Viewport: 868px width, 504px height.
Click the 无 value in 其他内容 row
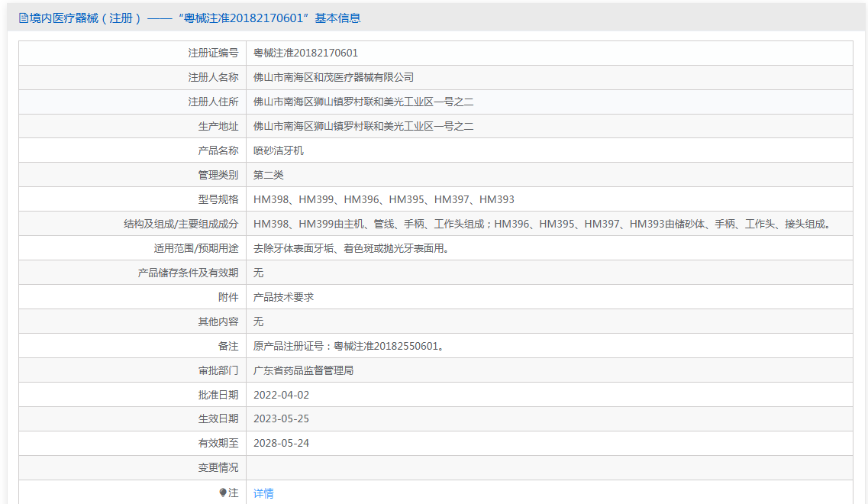pos(259,321)
